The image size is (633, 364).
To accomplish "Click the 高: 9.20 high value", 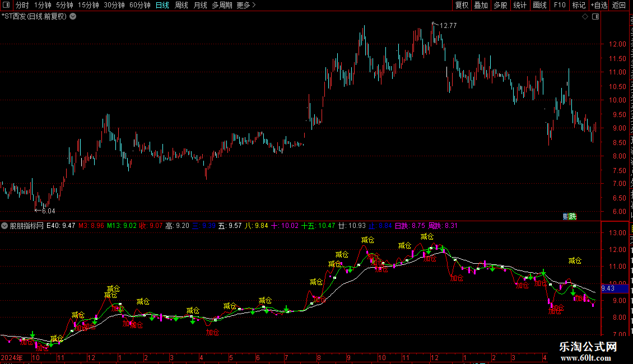I will 178,226.
